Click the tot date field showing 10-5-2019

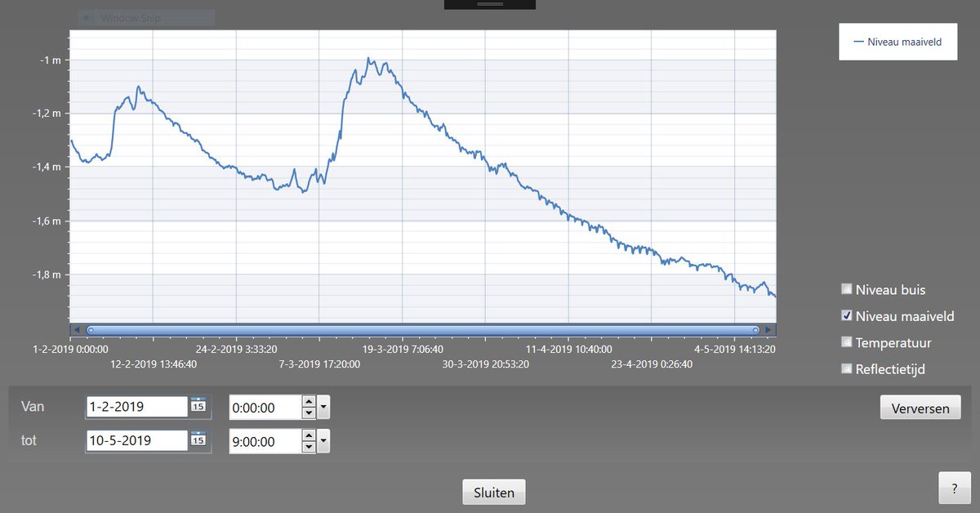point(137,440)
